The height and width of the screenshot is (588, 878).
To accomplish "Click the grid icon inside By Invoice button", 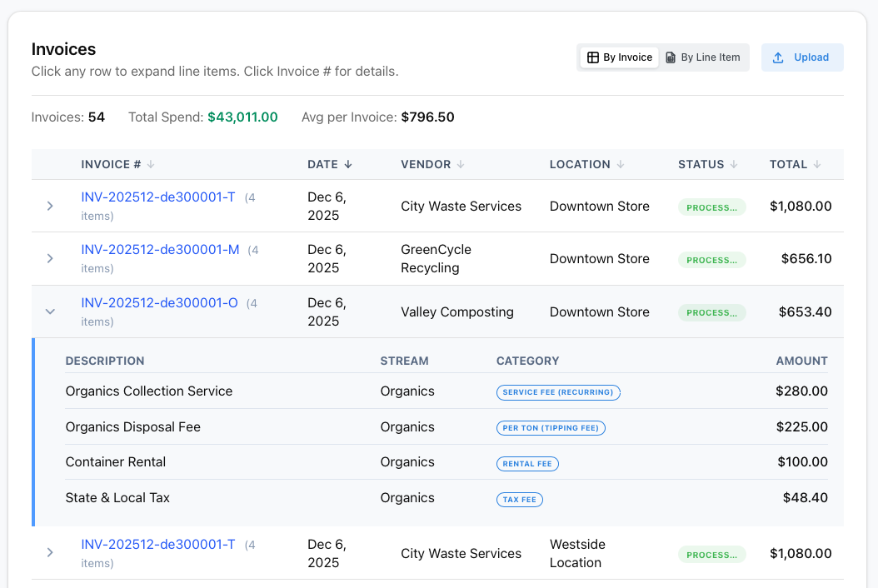I will (x=593, y=57).
